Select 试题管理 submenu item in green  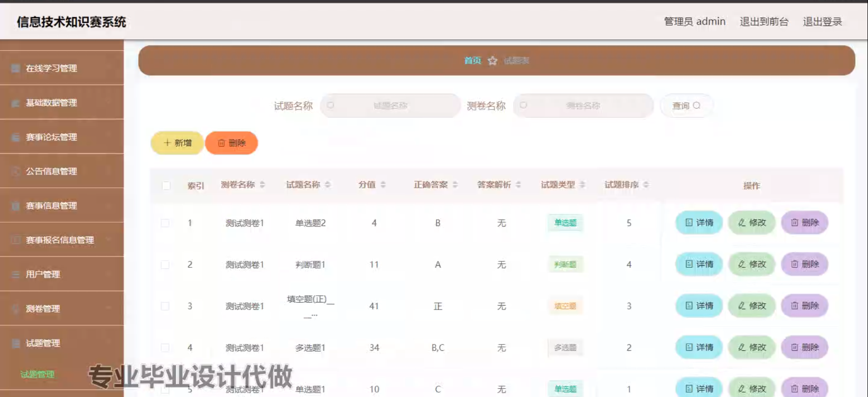click(x=37, y=374)
